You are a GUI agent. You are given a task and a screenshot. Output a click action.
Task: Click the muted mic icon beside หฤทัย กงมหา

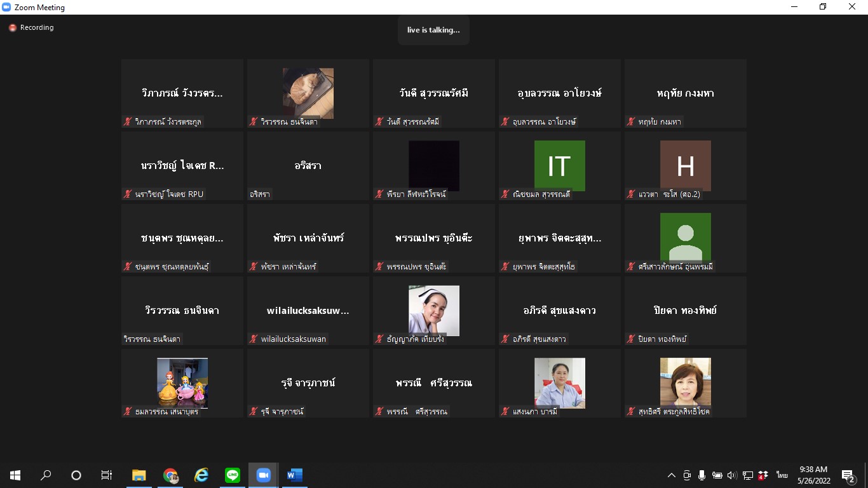[632, 122]
